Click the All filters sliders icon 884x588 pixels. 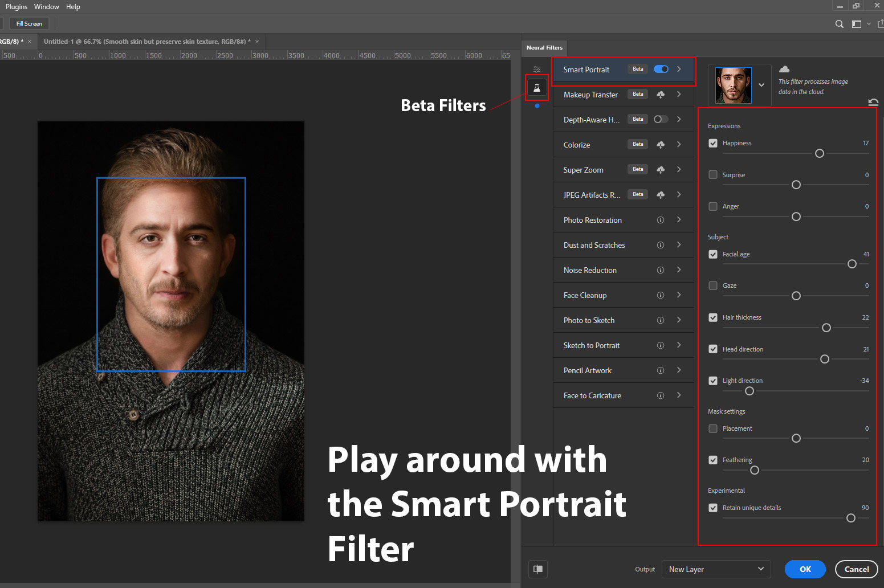coord(537,69)
